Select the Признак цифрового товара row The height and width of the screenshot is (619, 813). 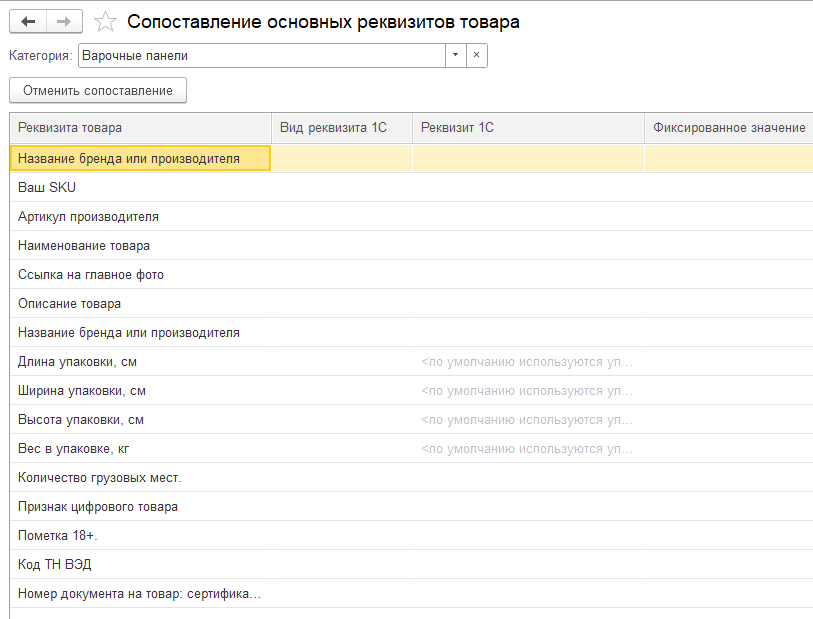pyautogui.click(x=412, y=507)
